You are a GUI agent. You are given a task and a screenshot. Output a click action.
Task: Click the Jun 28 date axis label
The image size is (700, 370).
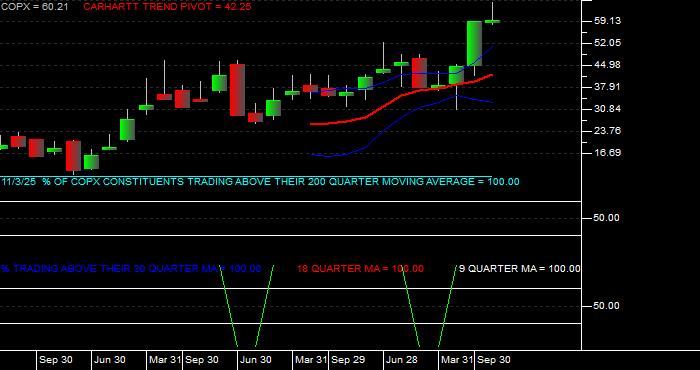[403, 360]
